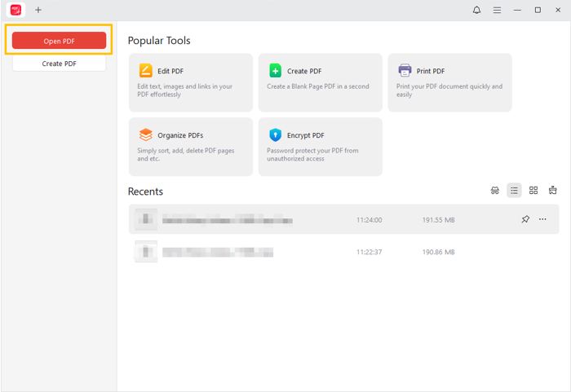Open the notifications bell
This screenshot has width=571, height=392.
[476, 11]
